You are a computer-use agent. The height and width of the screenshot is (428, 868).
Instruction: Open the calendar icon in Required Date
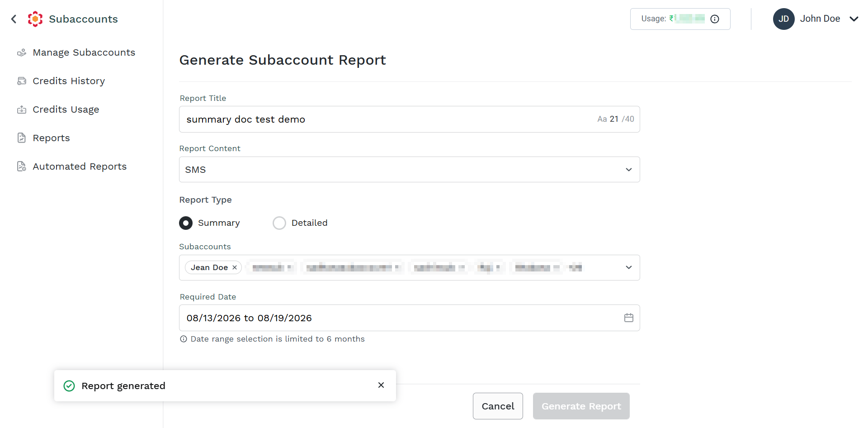point(629,318)
